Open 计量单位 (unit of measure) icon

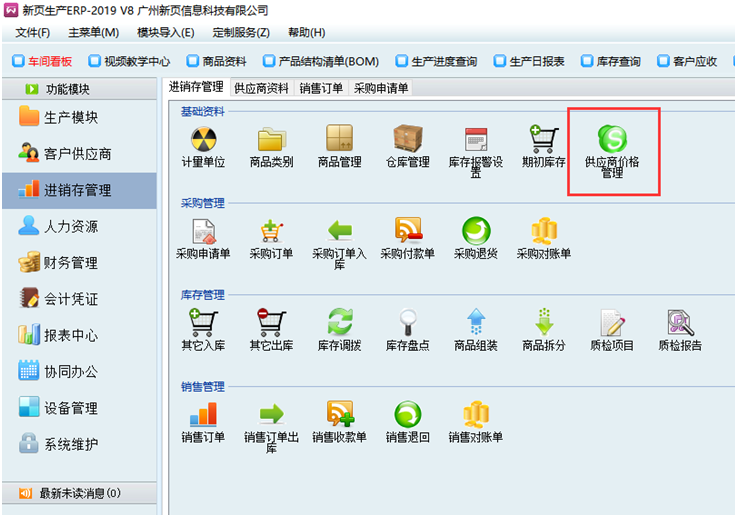(203, 140)
